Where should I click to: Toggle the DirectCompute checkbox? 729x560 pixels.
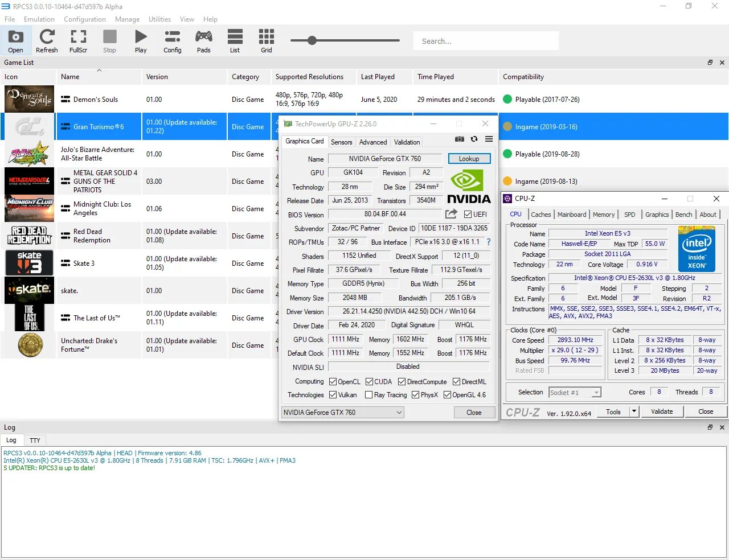click(402, 382)
